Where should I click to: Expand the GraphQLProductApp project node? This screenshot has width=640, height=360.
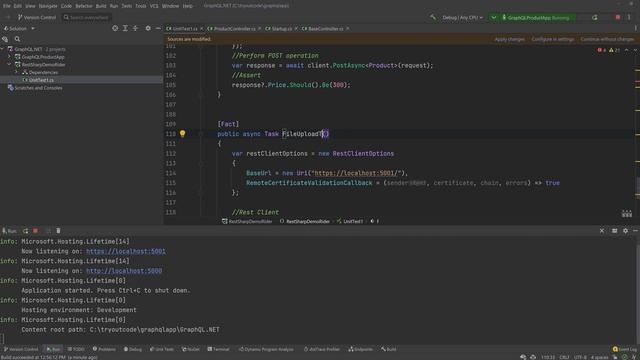click(x=9, y=57)
